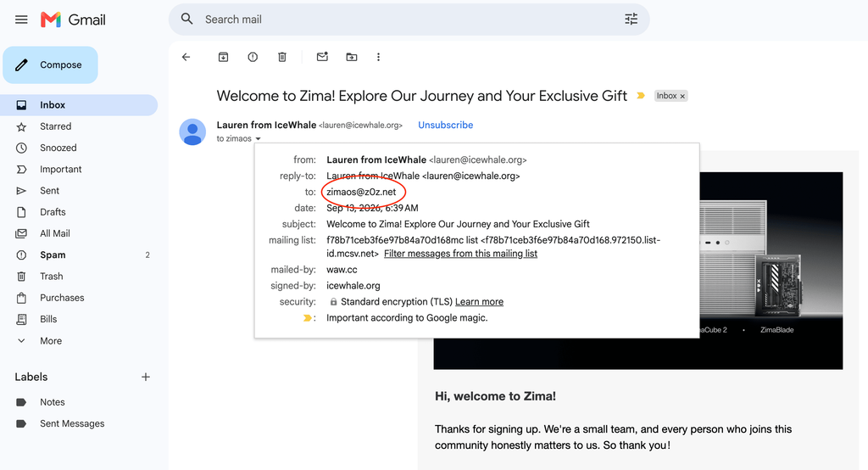Open the All Mail folder
868x470 pixels.
point(79,233)
